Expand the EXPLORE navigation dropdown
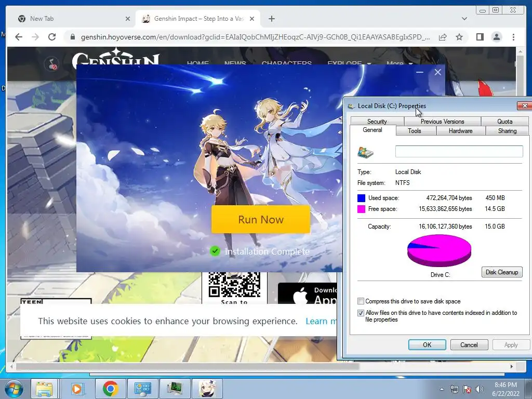The height and width of the screenshot is (399, 532). pos(349,63)
